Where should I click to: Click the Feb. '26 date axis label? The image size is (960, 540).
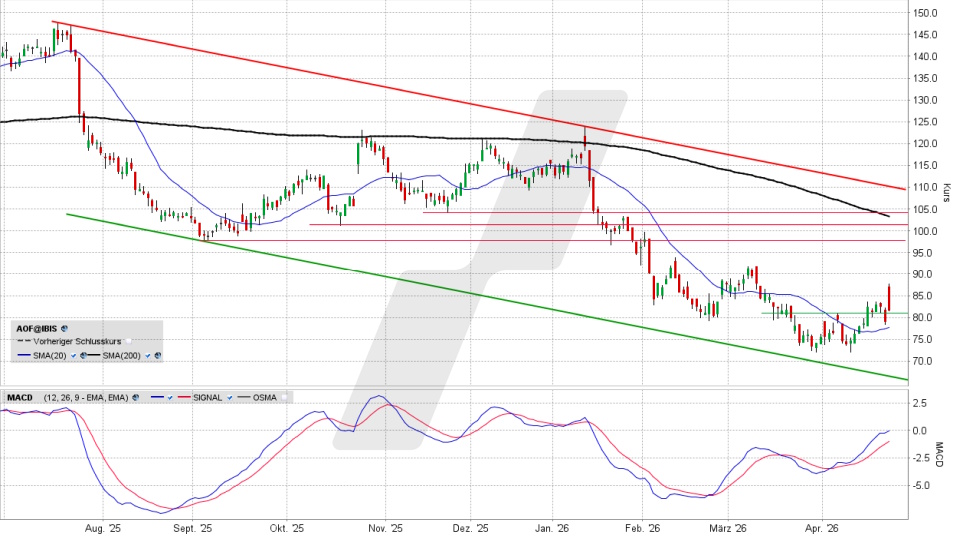[x=643, y=528]
